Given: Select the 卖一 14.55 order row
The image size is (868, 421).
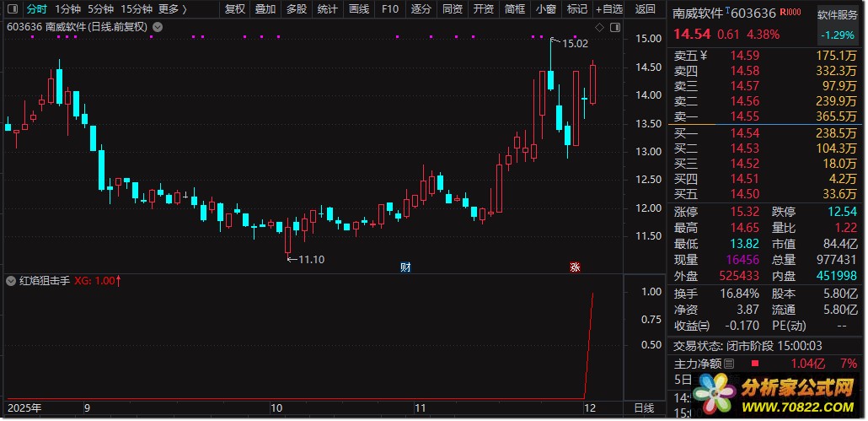Looking at the screenshot, I should pyautogui.click(x=765, y=116).
